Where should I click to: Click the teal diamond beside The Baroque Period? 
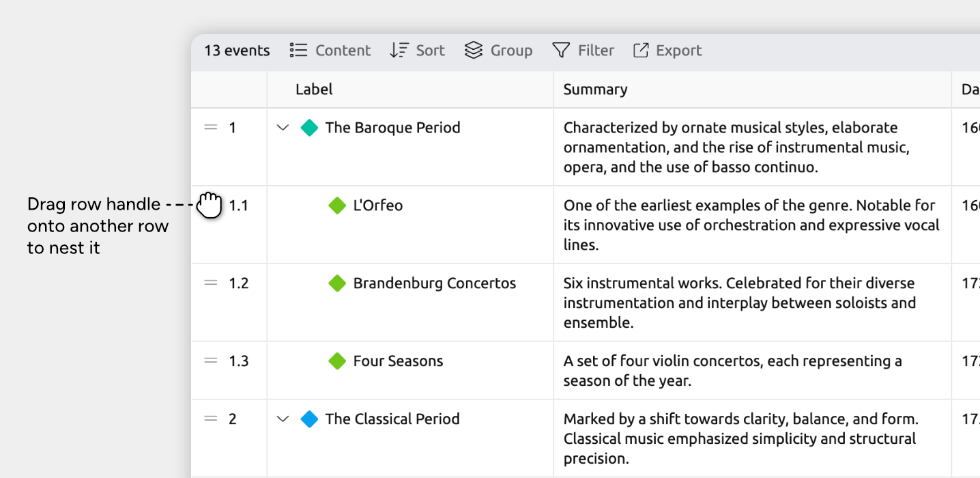[310, 128]
